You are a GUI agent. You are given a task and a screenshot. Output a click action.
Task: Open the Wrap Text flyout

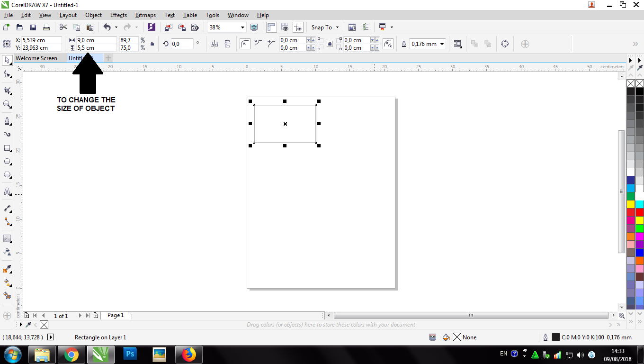[x=458, y=44]
